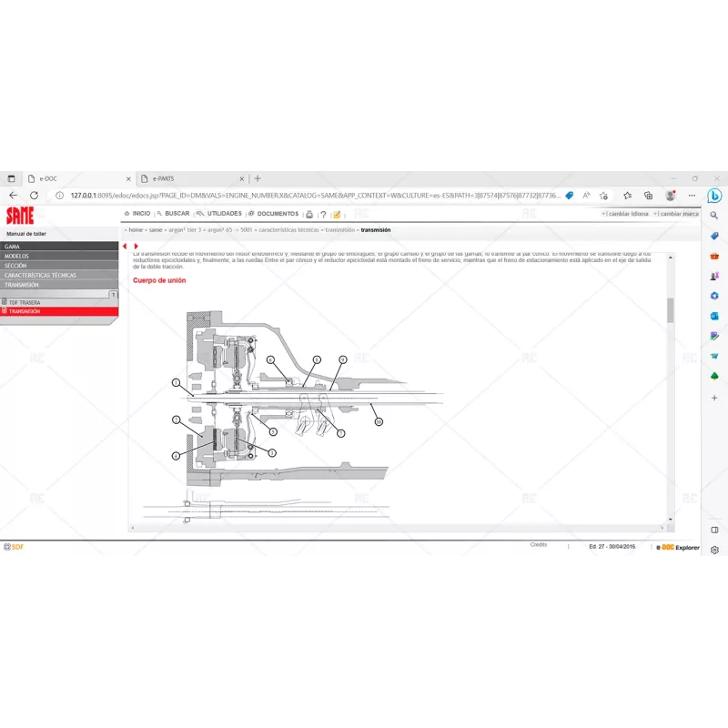Open características técnicas from the breadcrumb
This screenshot has width=728, height=728.
(287, 230)
